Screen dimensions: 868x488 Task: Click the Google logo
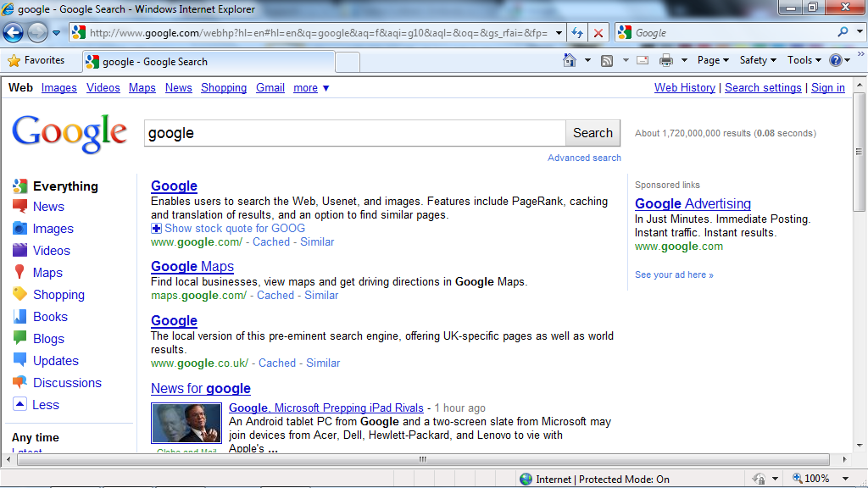[x=70, y=133]
